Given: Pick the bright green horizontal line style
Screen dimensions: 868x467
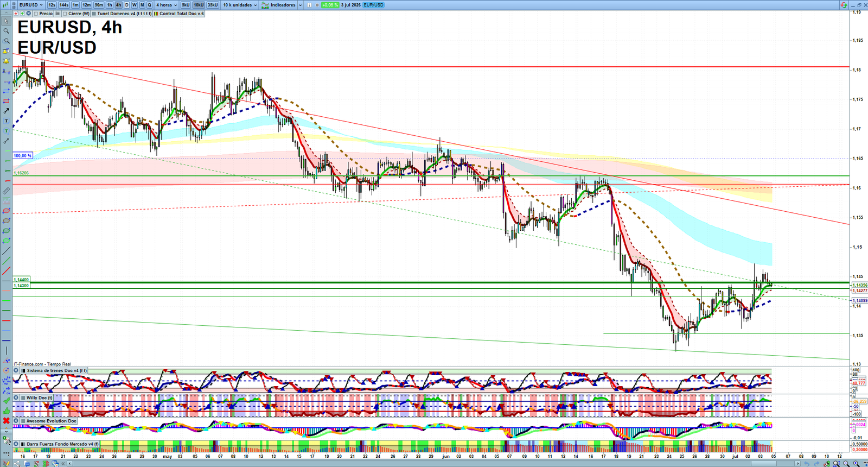Looking at the screenshot, I should [x=7, y=300].
